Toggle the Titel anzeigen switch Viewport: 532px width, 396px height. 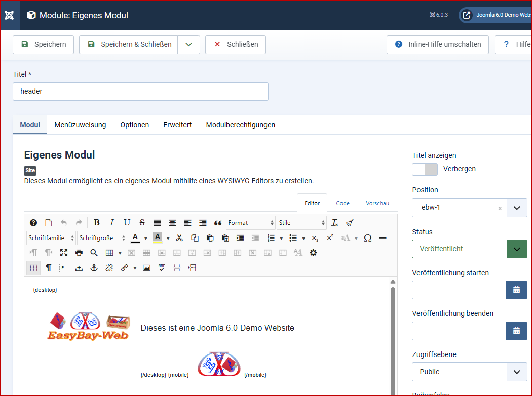[425, 169]
